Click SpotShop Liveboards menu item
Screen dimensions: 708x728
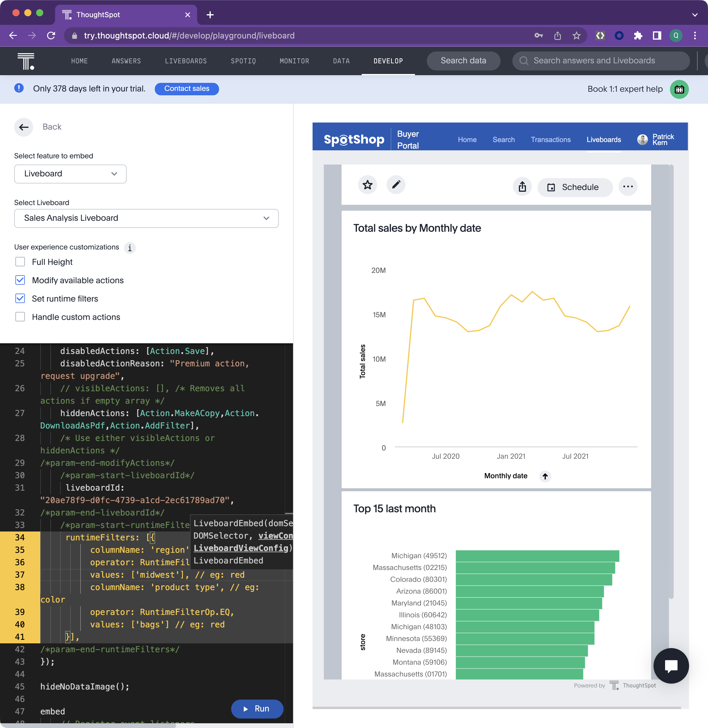click(x=604, y=139)
